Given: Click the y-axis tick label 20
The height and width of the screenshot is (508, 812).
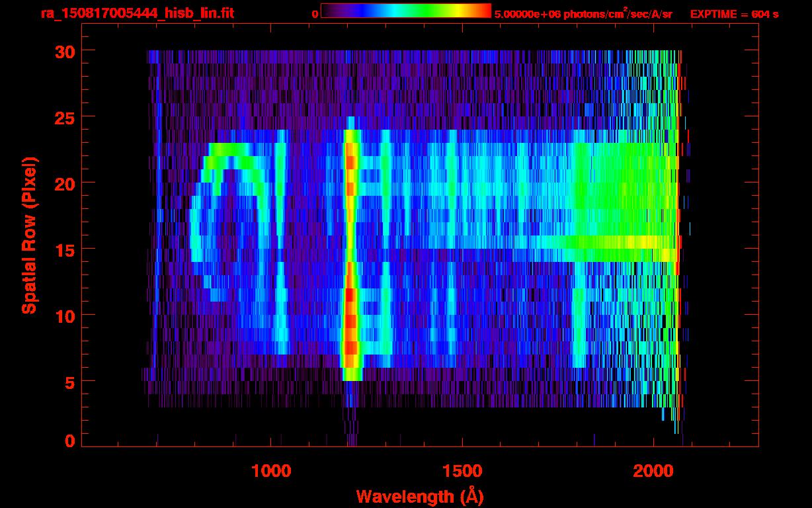Looking at the screenshot, I should [x=65, y=183].
